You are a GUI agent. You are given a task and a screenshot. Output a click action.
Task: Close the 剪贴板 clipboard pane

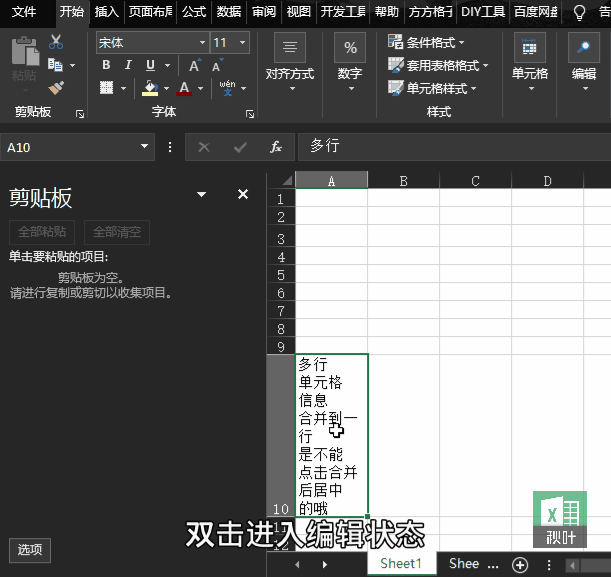coord(243,194)
